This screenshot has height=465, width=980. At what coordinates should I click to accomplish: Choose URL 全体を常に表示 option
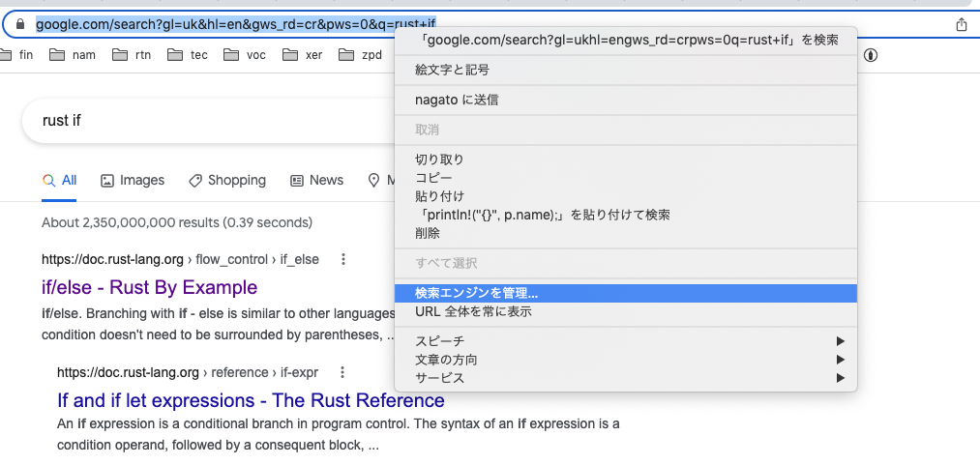click(626, 311)
